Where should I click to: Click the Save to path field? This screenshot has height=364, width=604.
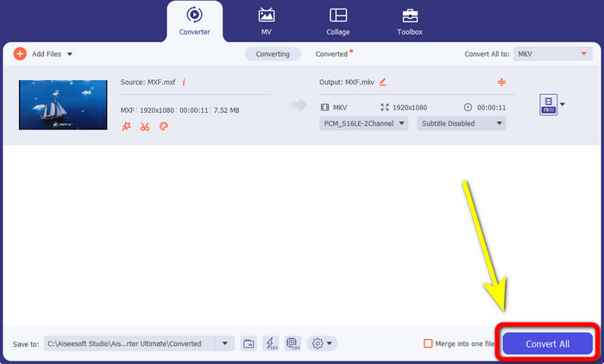[x=129, y=343]
